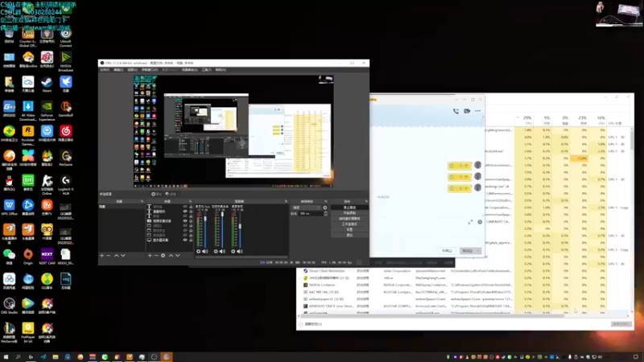The image size is (644, 362).
Task: Open Settings button in OBS controls
Action: [349, 229]
